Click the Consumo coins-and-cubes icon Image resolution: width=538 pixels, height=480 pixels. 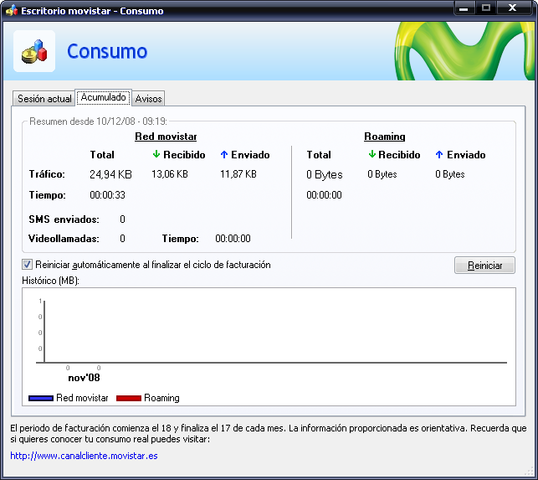click(x=34, y=51)
